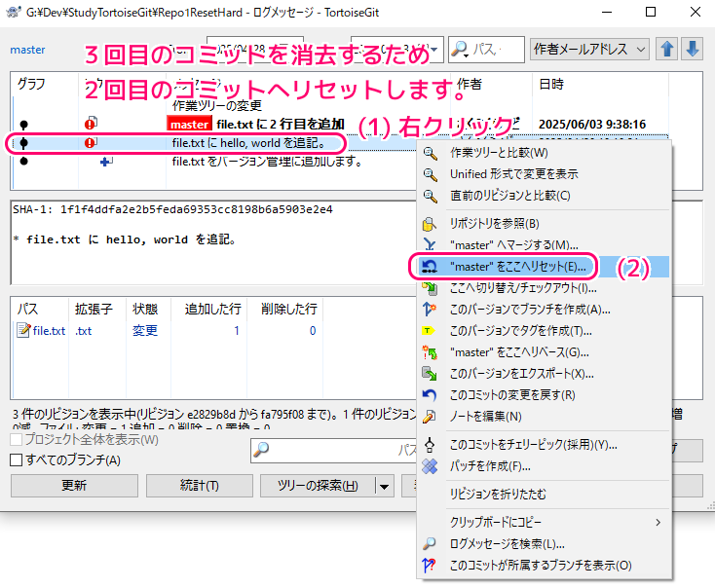Screen dimensions: 715x588
Task: Click the bottom path filter input field
Action: click(x=335, y=451)
